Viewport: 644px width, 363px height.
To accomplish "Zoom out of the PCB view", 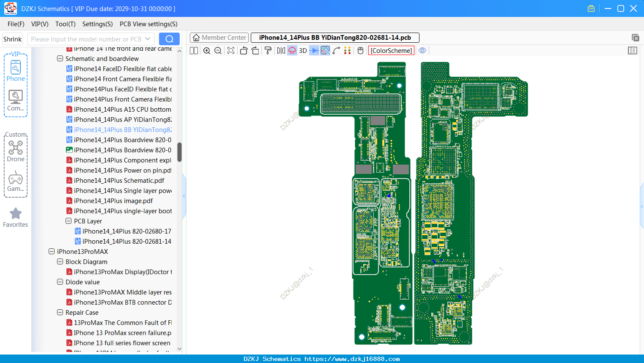I will tap(218, 51).
